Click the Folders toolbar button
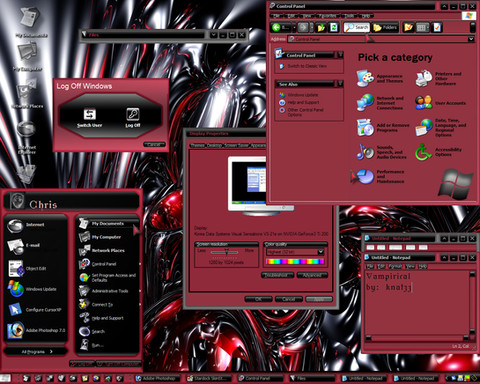Viewport: 480px width, 384px height. click(x=385, y=27)
